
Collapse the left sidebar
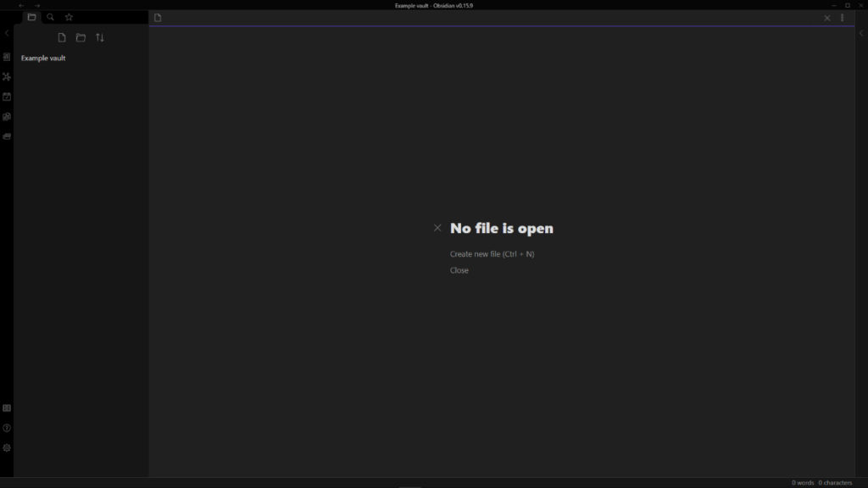pyautogui.click(x=6, y=32)
